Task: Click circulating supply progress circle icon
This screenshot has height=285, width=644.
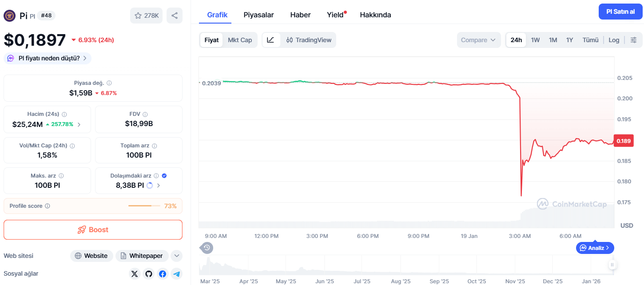Action: (150, 186)
